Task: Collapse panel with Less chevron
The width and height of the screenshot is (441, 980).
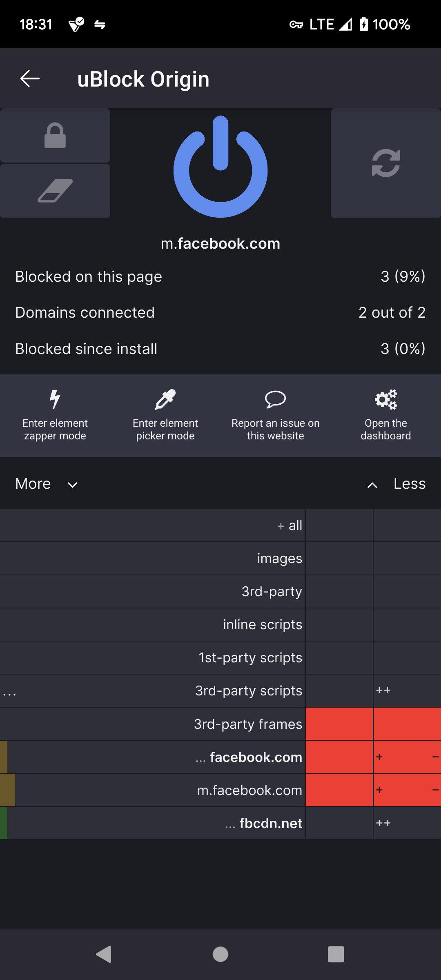Action: coord(396,484)
